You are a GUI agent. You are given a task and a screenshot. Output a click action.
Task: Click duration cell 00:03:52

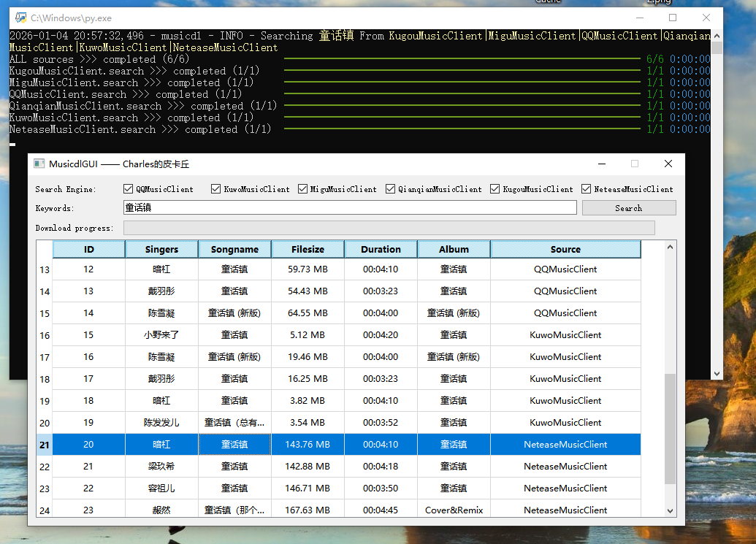click(x=381, y=423)
